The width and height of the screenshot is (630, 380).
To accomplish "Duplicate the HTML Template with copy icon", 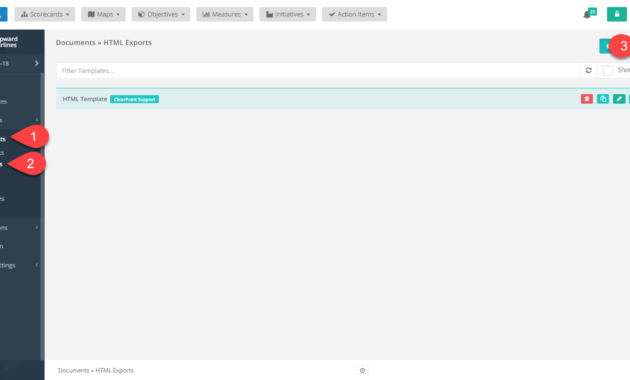I will point(603,99).
